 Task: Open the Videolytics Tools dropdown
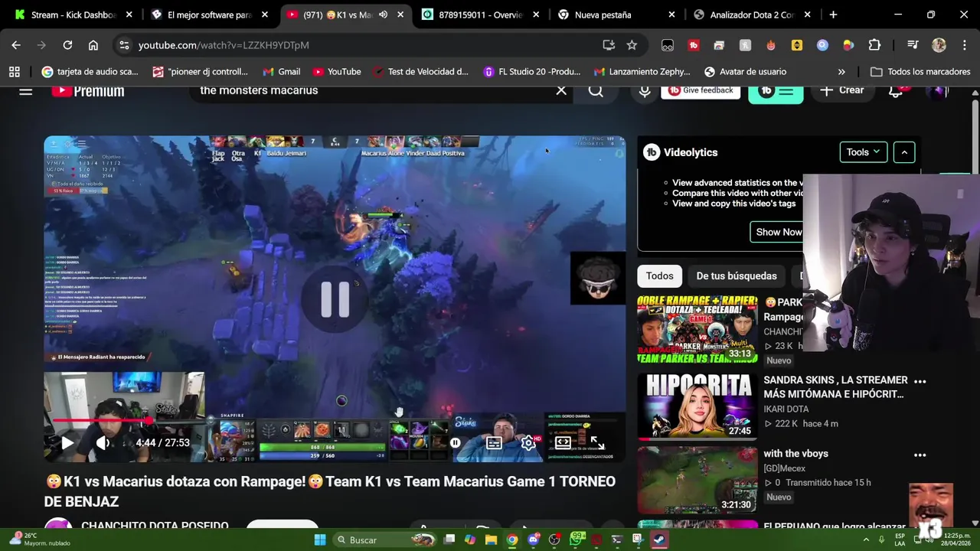tap(864, 152)
